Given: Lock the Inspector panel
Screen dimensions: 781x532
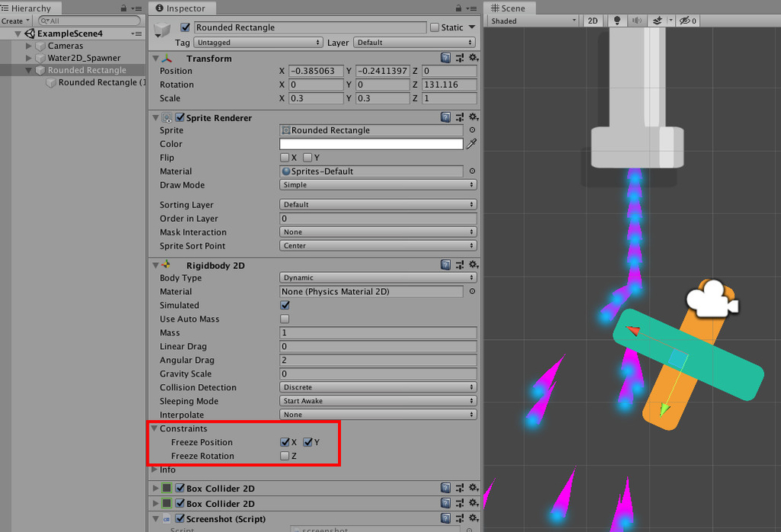Looking at the screenshot, I should pos(458,8).
